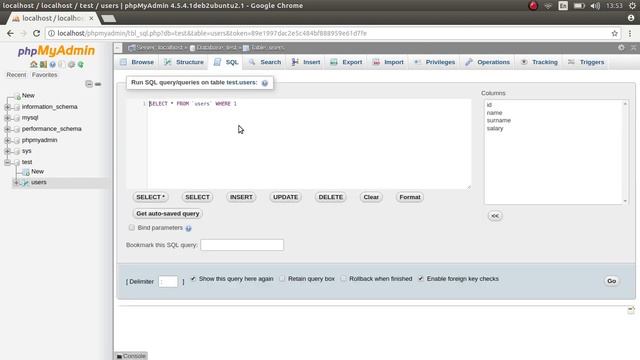
Task: Expand the phpmyadmin database node
Action: [7, 140]
